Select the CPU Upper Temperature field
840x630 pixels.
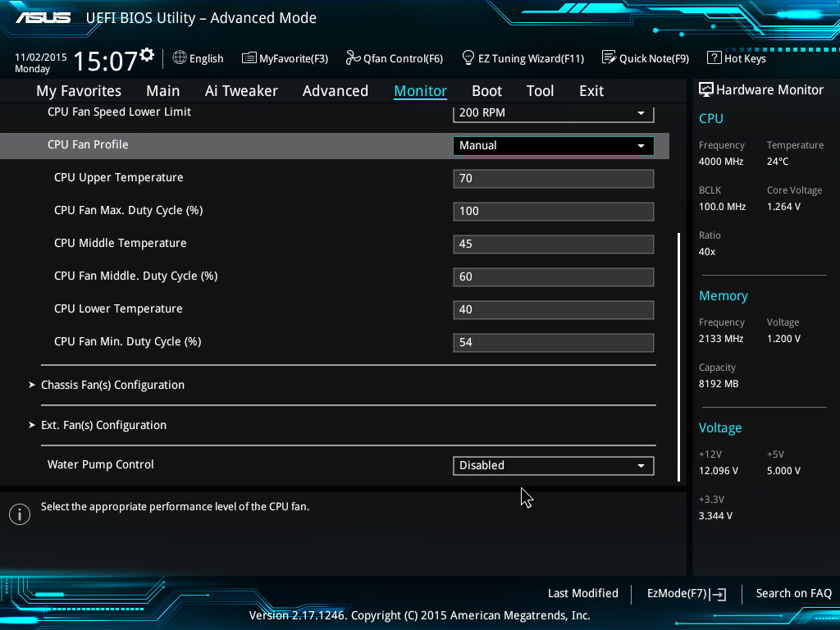(553, 179)
